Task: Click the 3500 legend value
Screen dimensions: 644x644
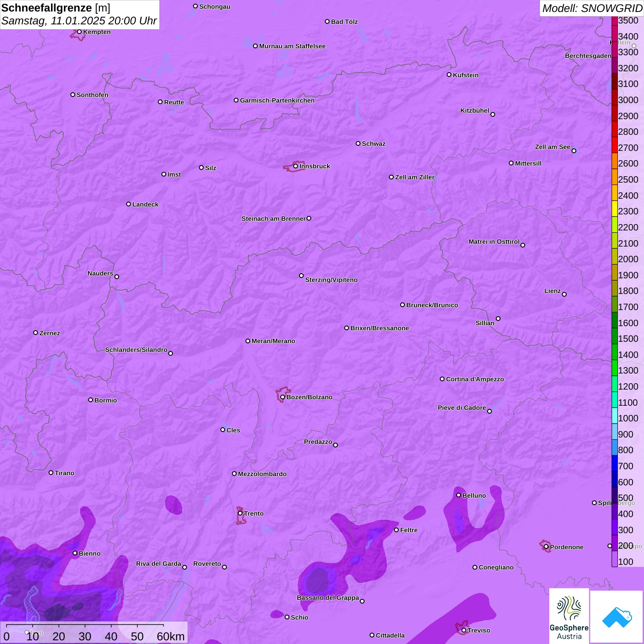Action: [x=628, y=20]
